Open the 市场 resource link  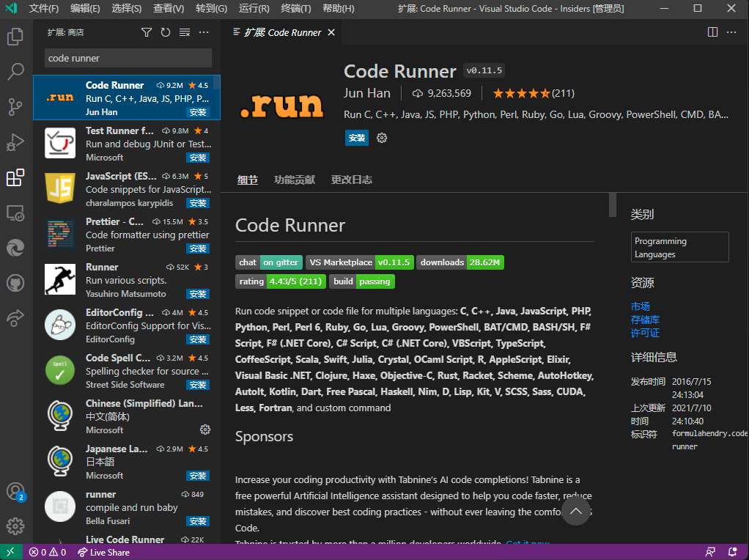click(640, 306)
